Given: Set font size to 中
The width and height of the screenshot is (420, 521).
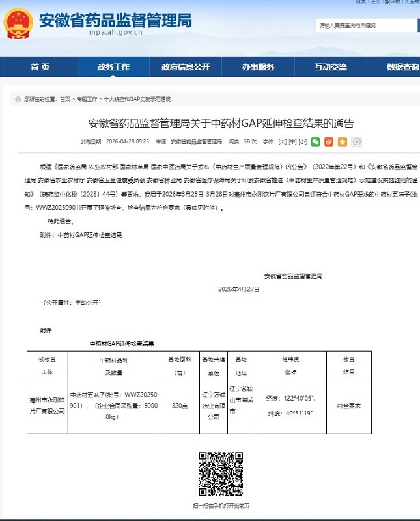Looking at the screenshot, I should pos(292,142).
